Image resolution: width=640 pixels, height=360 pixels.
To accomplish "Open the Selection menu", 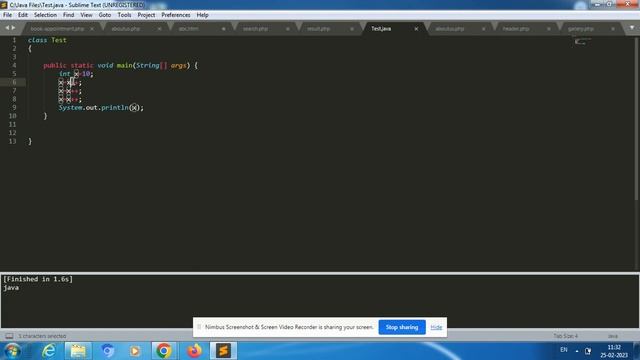I will pyautogui.click(x=45, y=15).
